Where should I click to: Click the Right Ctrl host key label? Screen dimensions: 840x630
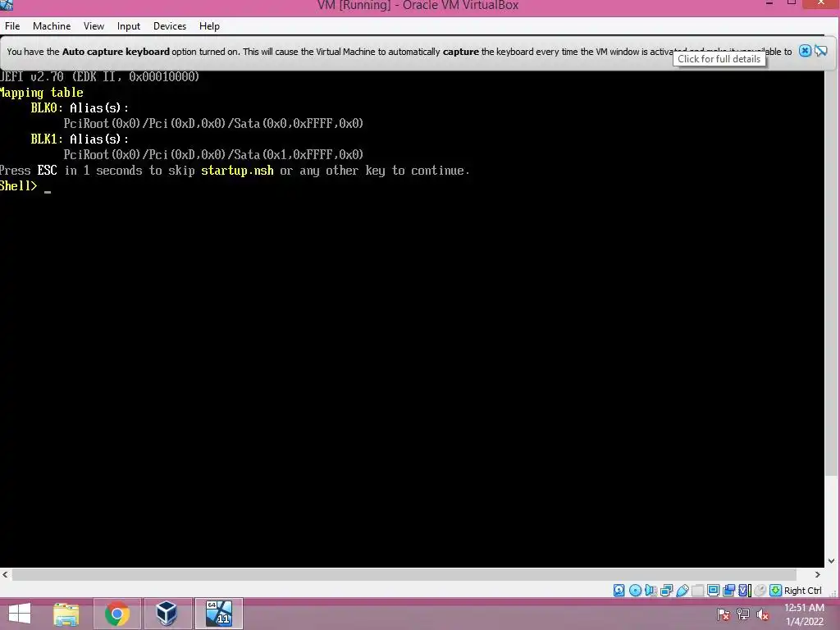coord(802,591)
